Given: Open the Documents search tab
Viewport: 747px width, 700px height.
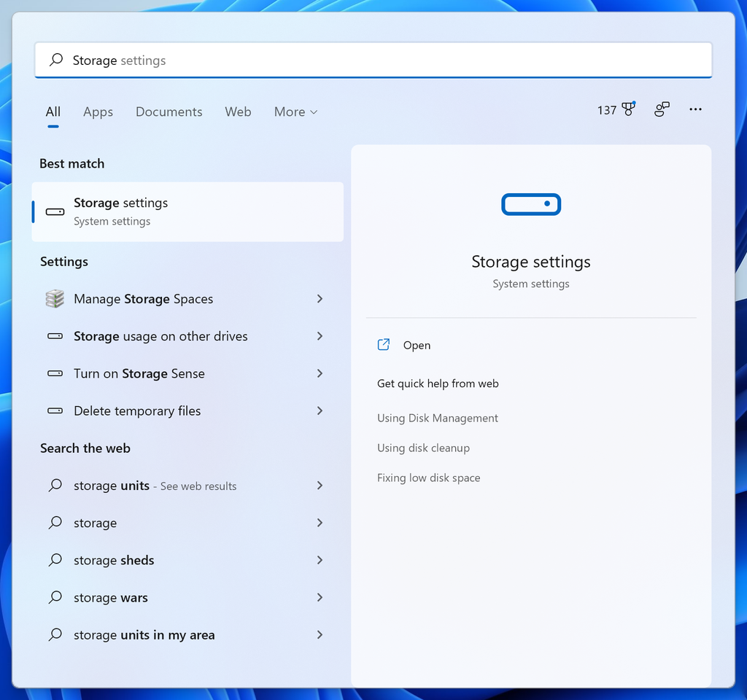Looking at the screenshot, I should 169,112.
